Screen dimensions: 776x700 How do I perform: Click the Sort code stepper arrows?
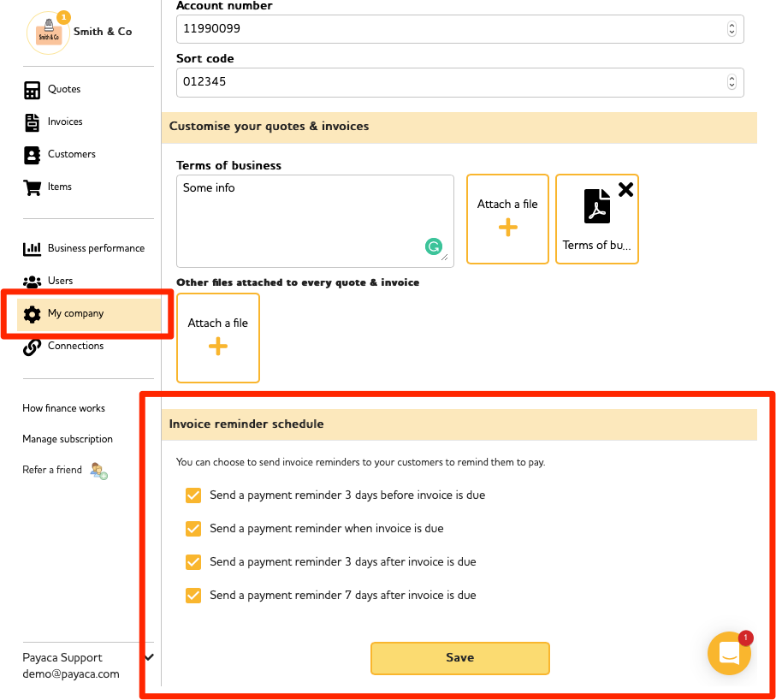coord(732,83)
